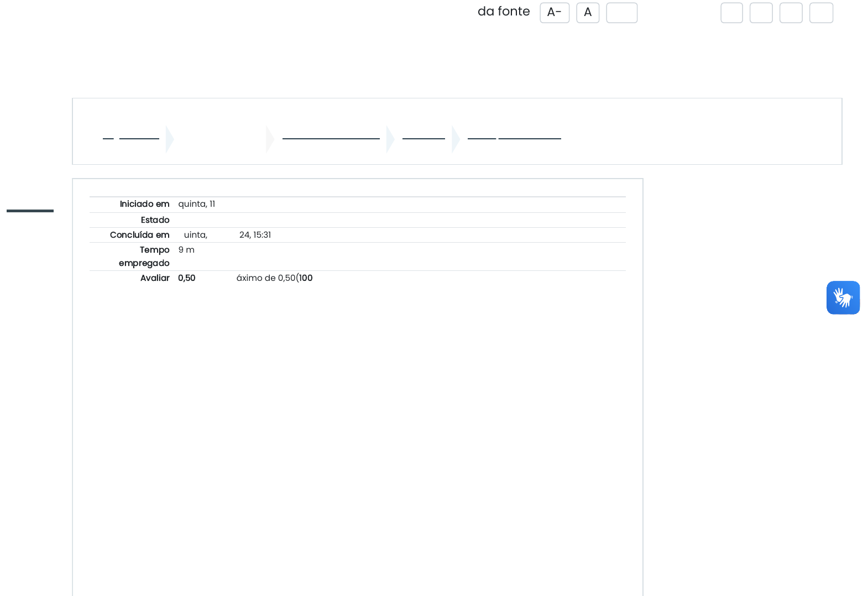Click the "Estado" row label
The height and width of the screenshot is (596, 868).
click(155, 220)
